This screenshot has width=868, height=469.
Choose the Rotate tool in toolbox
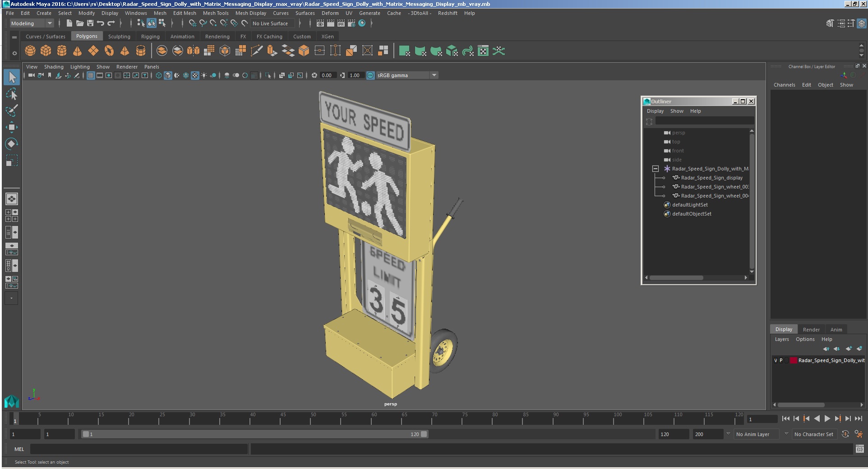tap(12, 144)
